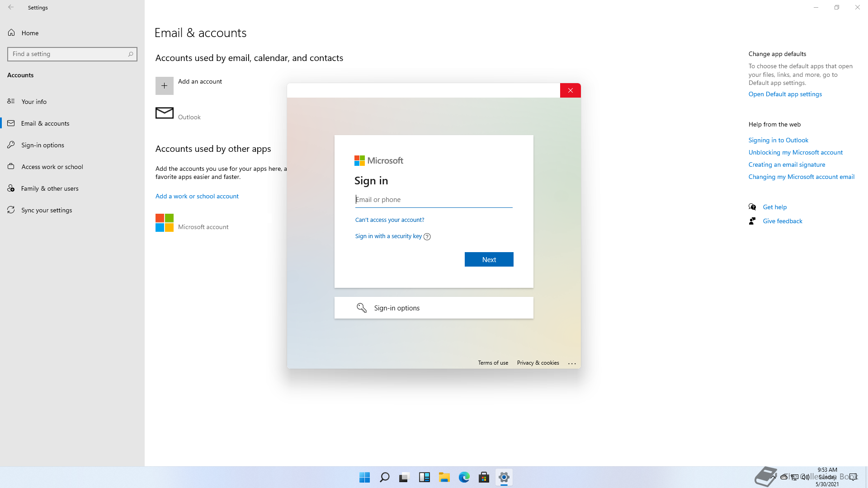Click the Access work or school briefcase icon

click(11, 166)
